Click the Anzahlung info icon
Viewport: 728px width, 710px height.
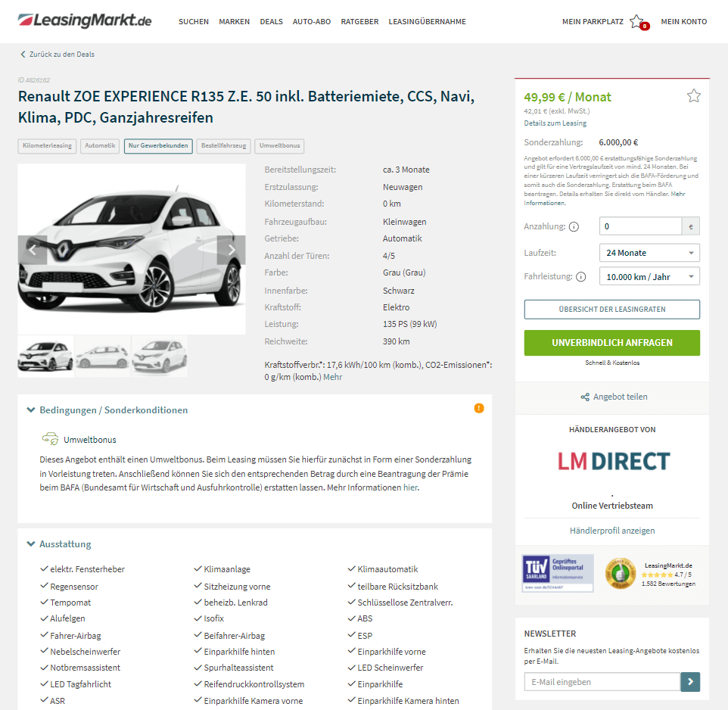[x=574, y=226]
